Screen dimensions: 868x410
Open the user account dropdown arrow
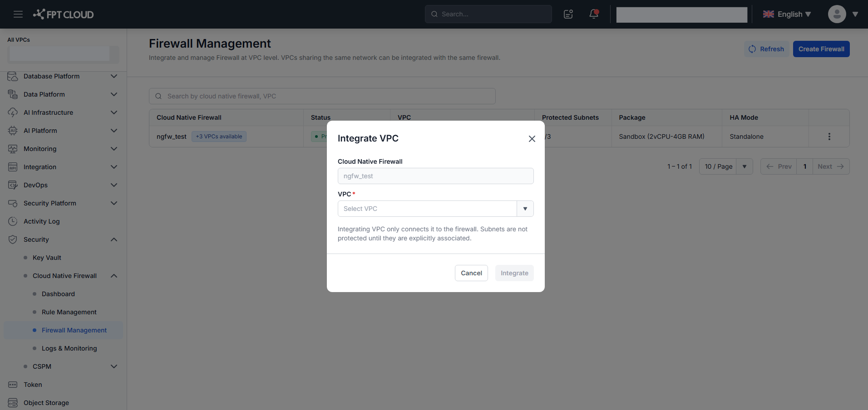(855, 14)
